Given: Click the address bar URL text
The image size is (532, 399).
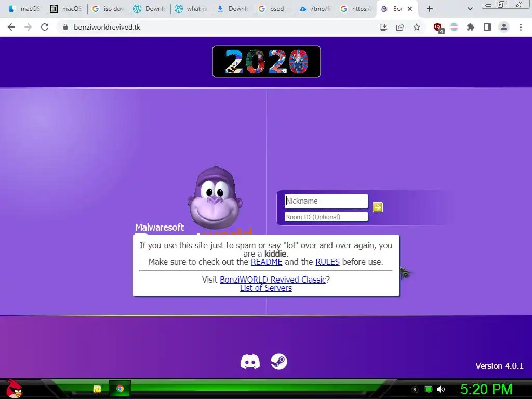Looking at the screenshot, I should tap(107, 27).
